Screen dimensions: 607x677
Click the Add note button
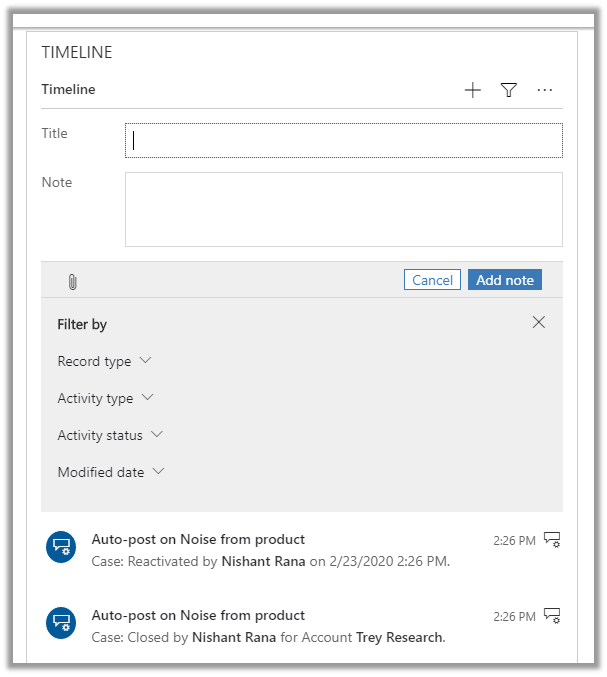(x=504, y=280)
